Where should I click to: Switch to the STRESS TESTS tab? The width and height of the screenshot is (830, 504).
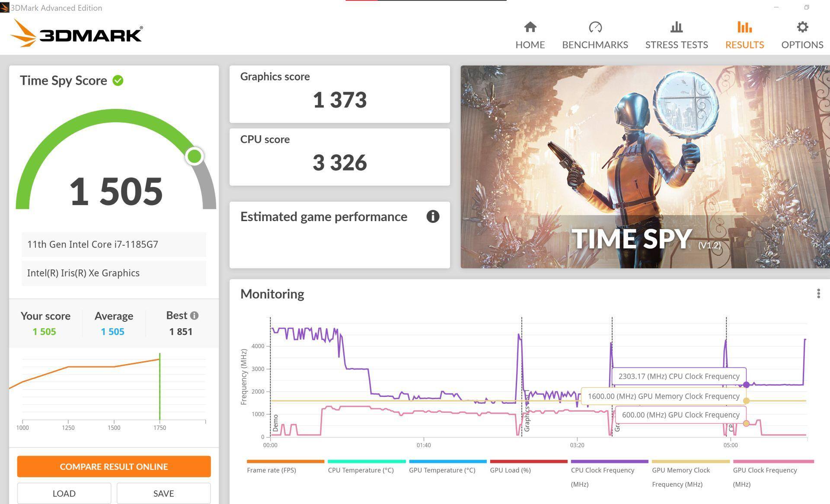[676, 45]
